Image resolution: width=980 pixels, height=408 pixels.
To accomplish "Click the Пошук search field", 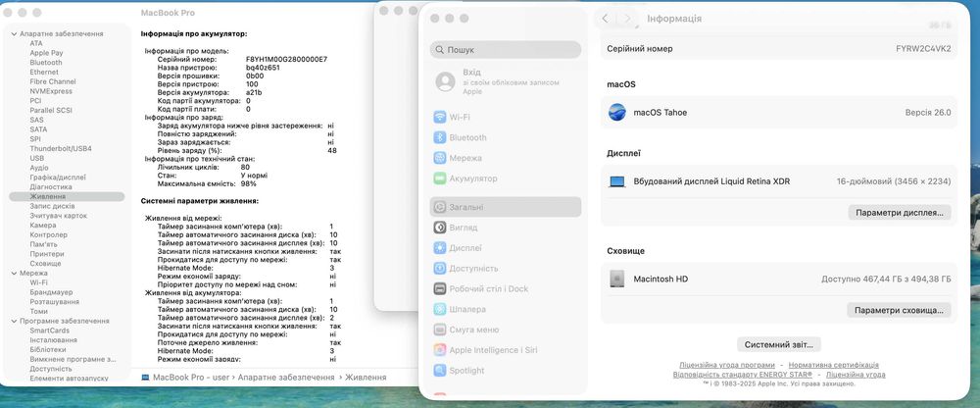I will 506,50.
